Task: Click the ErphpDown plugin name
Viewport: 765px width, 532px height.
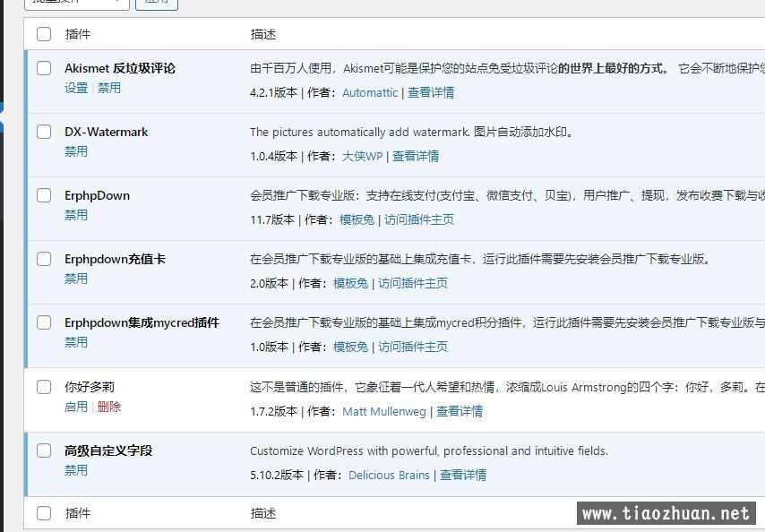Action: (97, 195)
